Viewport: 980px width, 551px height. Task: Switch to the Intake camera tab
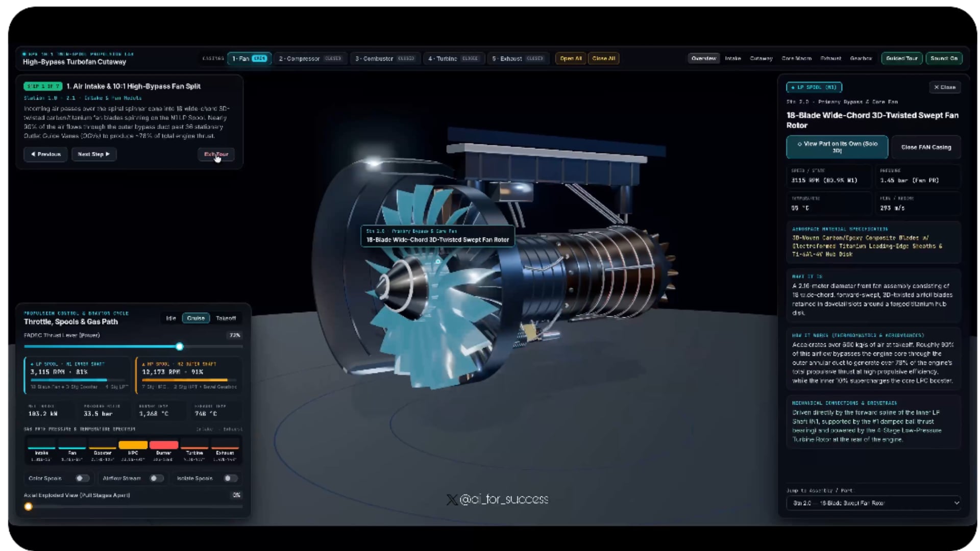click(x=733, y=59)
